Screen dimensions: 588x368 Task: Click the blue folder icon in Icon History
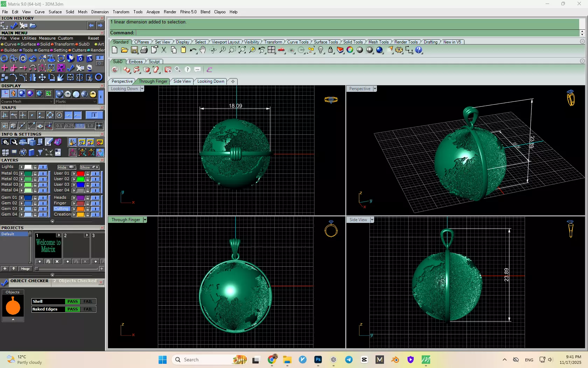33,26
